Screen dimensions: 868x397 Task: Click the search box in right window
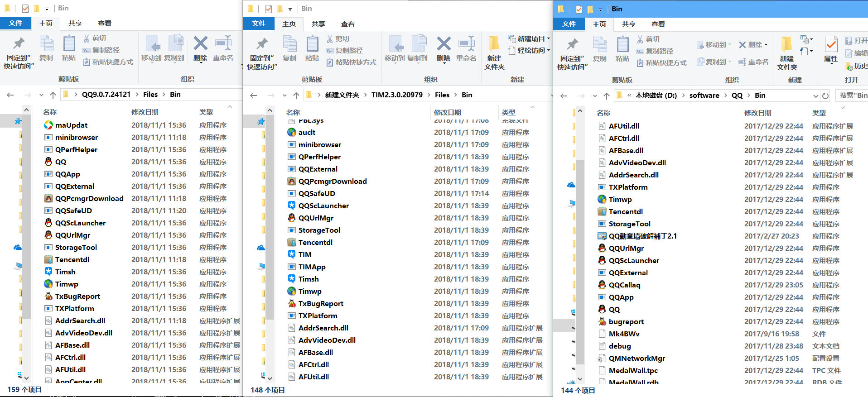(x=851, y=96)
